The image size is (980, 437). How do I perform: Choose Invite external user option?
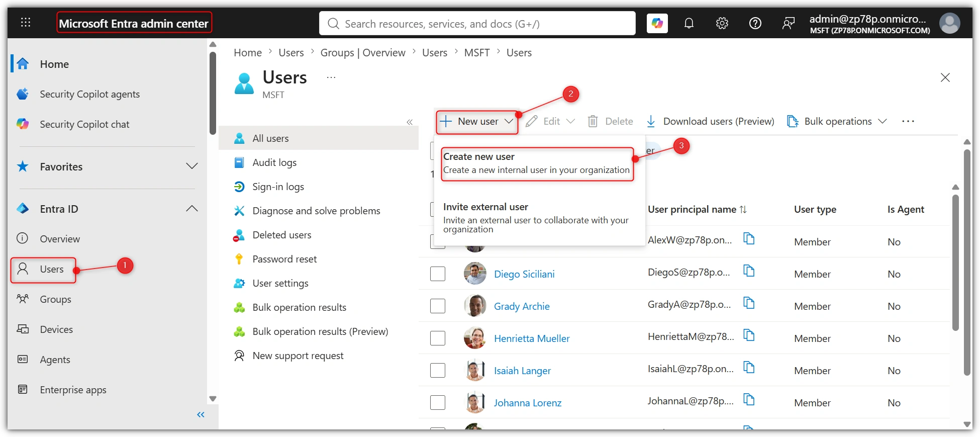coord(537,218)
